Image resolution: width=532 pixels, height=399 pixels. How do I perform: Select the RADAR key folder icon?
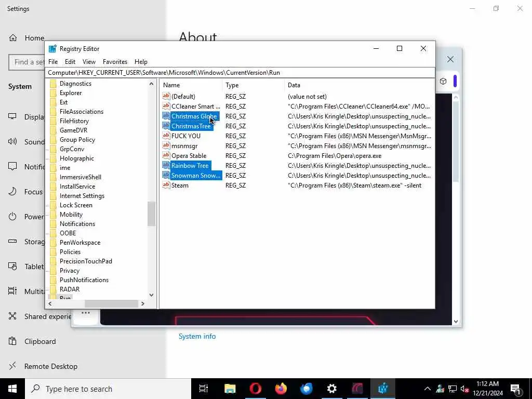[54, 289]
